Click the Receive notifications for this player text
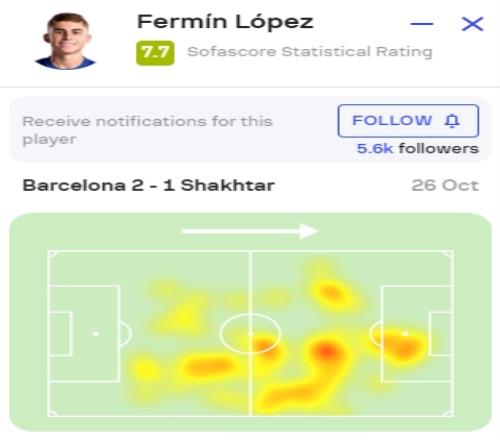 tap(147, 130)
